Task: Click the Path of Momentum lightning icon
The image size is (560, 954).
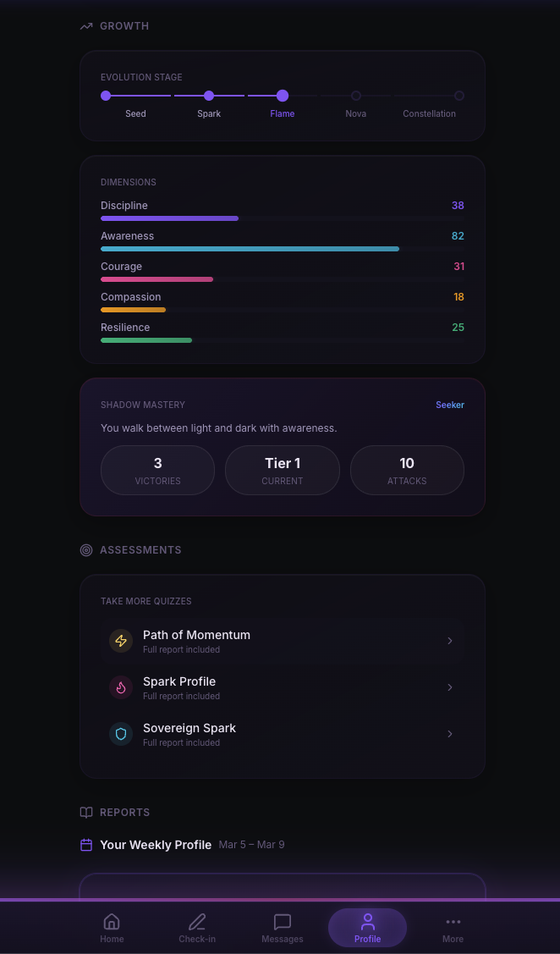Action: [x=121, y=641]
